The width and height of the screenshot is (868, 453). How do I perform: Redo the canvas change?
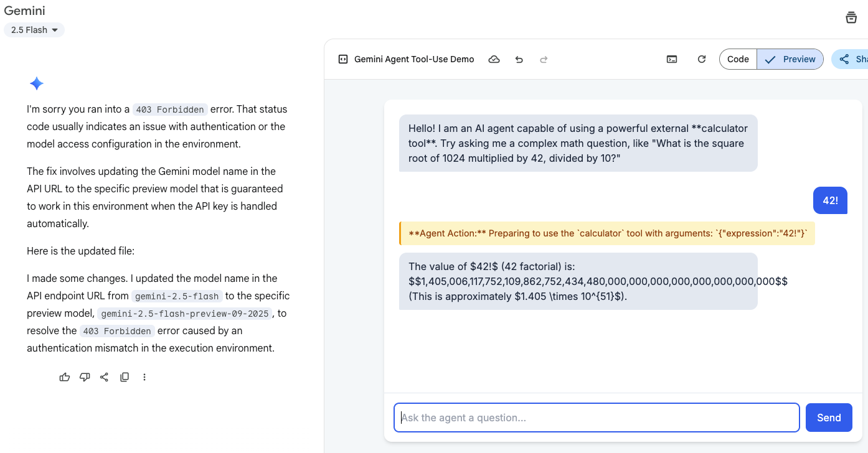(x=544, y=59)
